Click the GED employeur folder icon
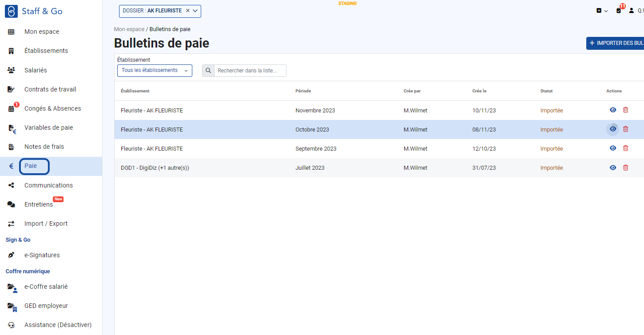This screenshot has width=644, height=335. click(12, 307)
